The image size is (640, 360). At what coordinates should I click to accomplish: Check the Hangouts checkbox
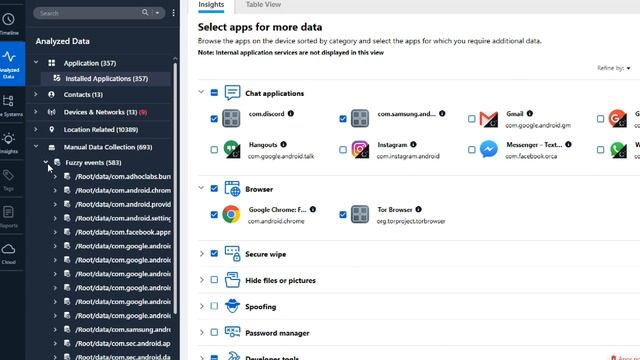[214, 150]
